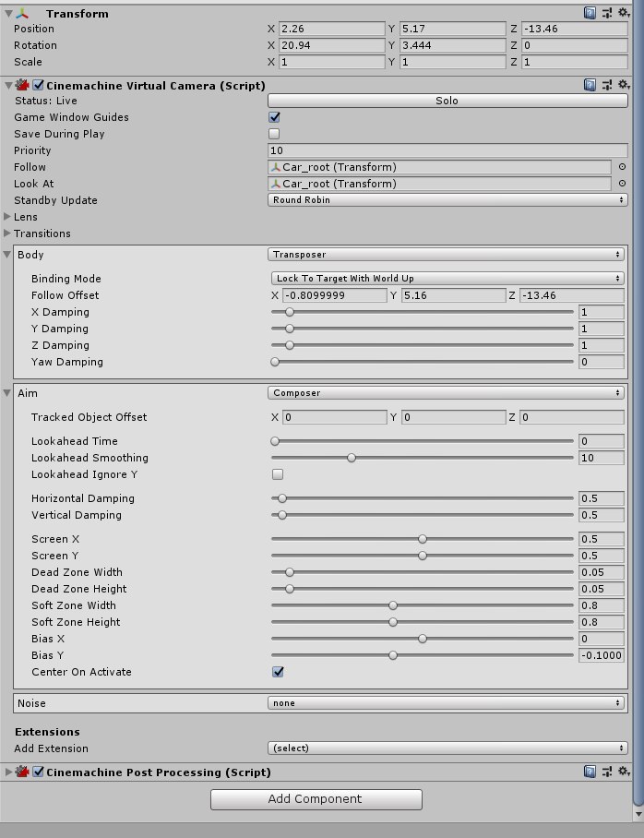Click the Lookahead Time value field
644x838 pixels.
point(602,441)
